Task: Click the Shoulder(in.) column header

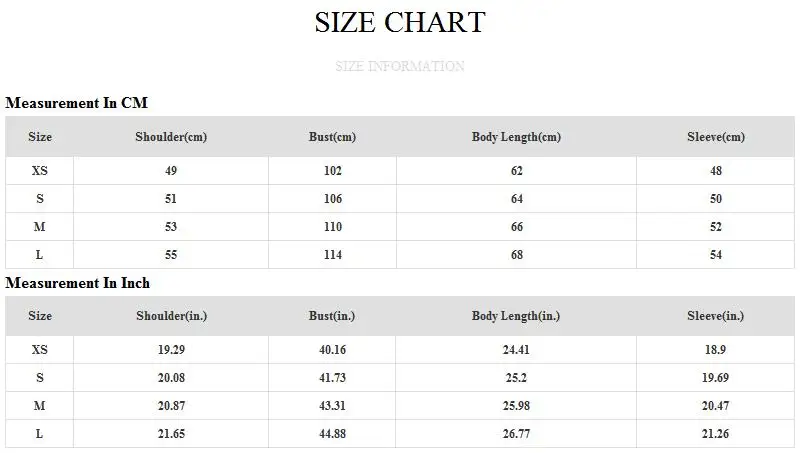Action: click(x=171, y=316)
